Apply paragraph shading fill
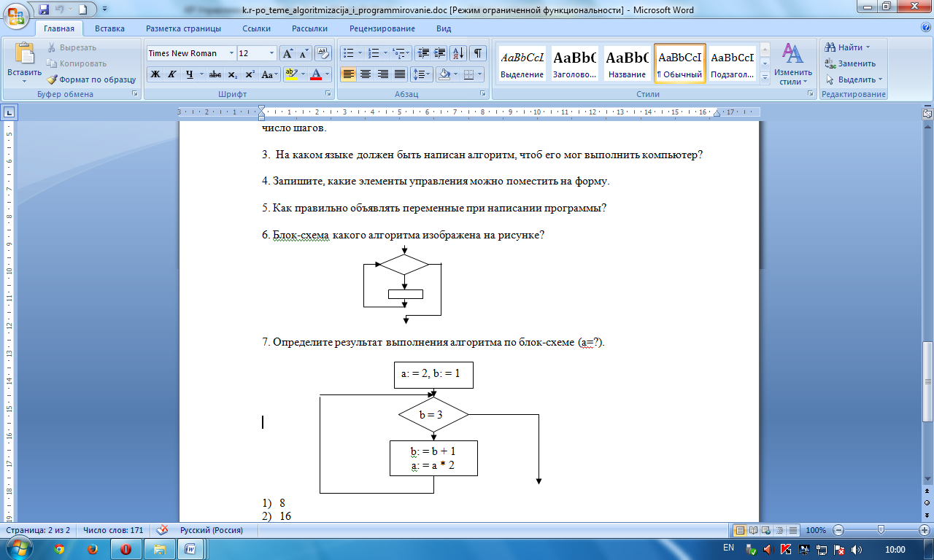934x560 pixels. tap(443, 74)
